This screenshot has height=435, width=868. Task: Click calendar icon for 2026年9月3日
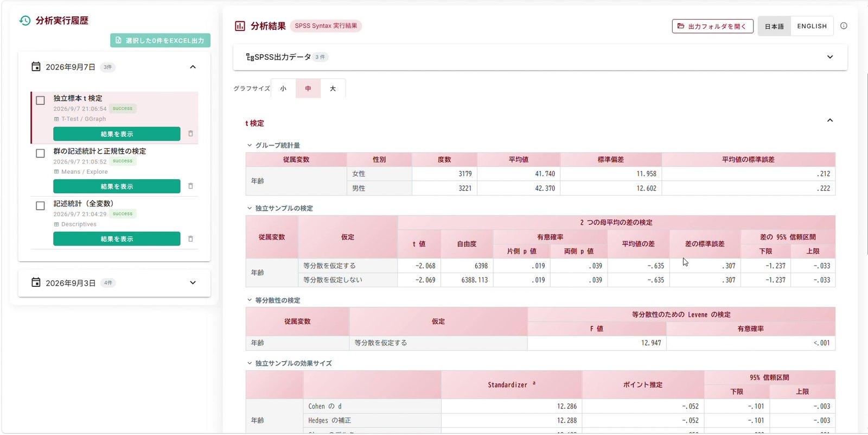coord(36,282)
